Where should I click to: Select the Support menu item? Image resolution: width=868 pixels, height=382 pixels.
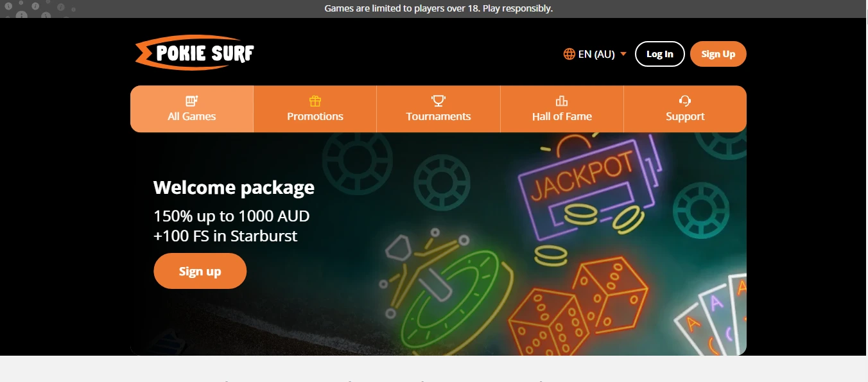pyautogui.click(x=685, y=109)
